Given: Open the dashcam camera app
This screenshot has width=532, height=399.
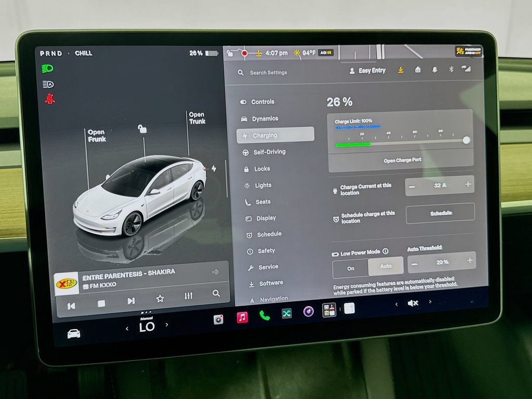Looking at the screenshot, I should pos(219,320).
